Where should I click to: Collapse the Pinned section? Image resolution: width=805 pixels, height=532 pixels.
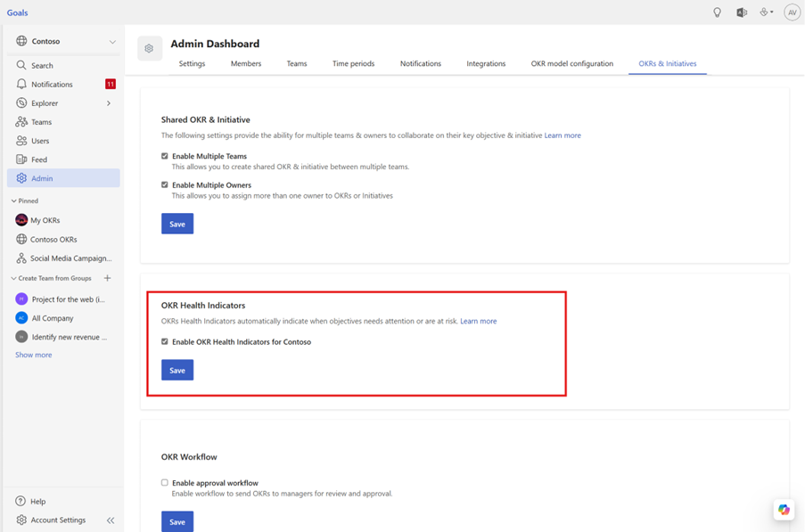pyautogui.click(x=14, y=201)
